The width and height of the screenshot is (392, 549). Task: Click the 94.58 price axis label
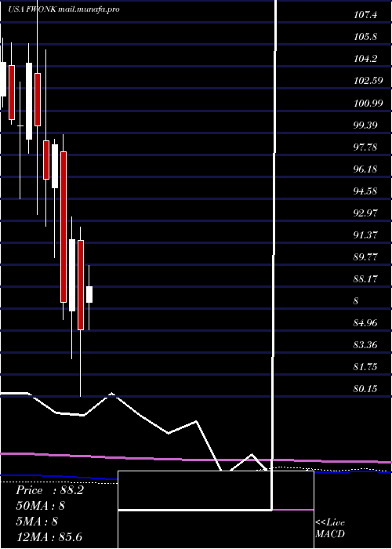(x=365, y=191)
